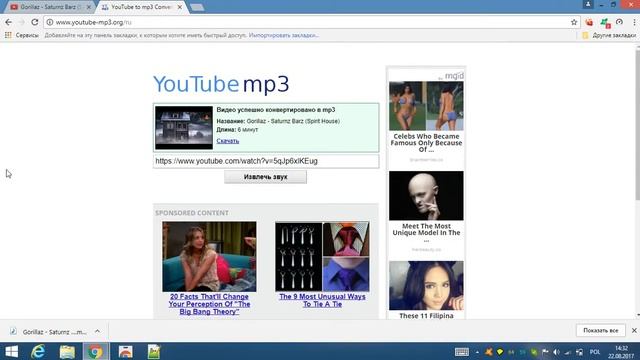Launch Internet Explorer from taskbar
Screen dimensions: 640x360
(38, 351)
